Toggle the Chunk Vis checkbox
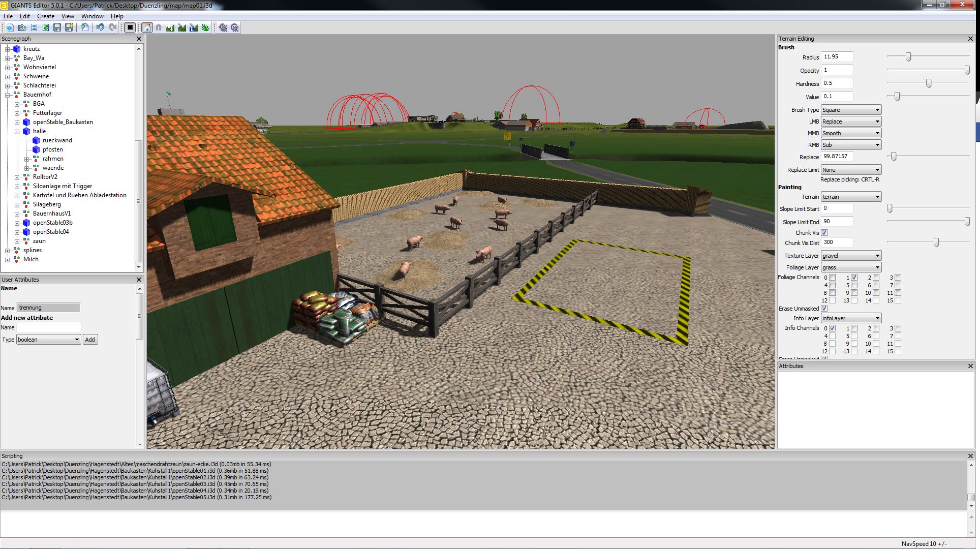The width and height of the screenshot is (980, 549). coord(824,233)
